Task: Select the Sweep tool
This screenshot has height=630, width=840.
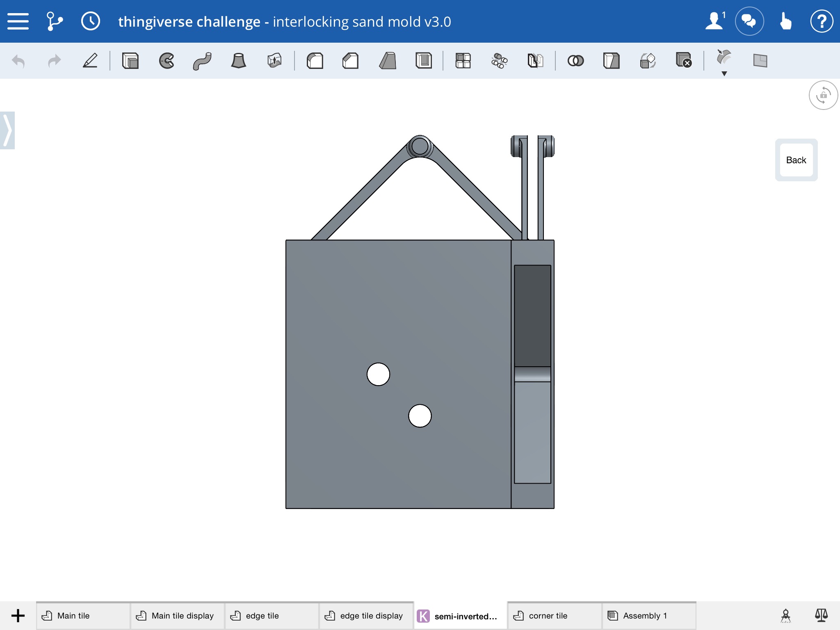Action: pos(202,61)
